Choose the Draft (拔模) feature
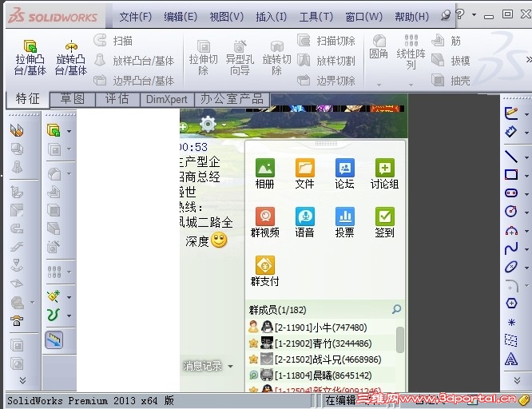Viewport: 532px width, 409px height. 451,61
